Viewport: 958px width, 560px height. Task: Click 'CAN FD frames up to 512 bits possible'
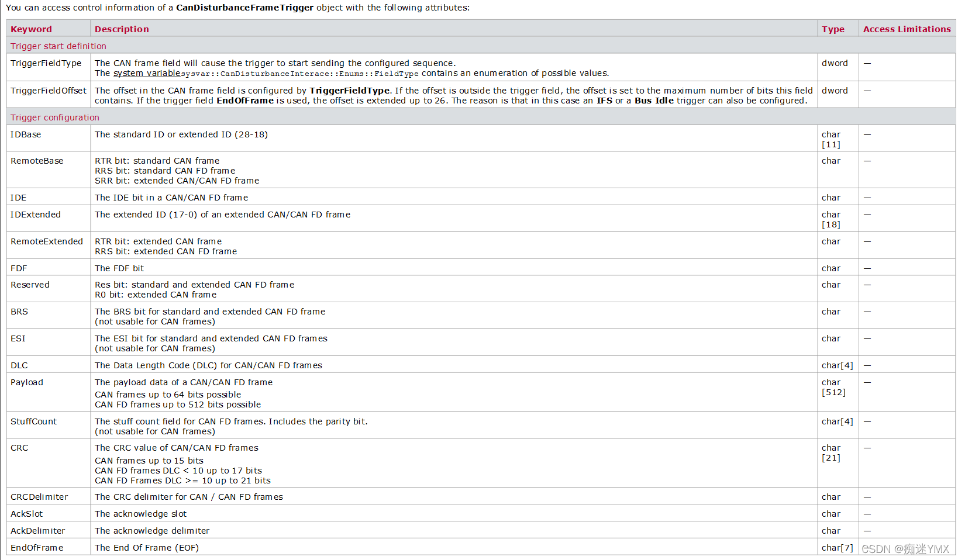click(178, 405)
